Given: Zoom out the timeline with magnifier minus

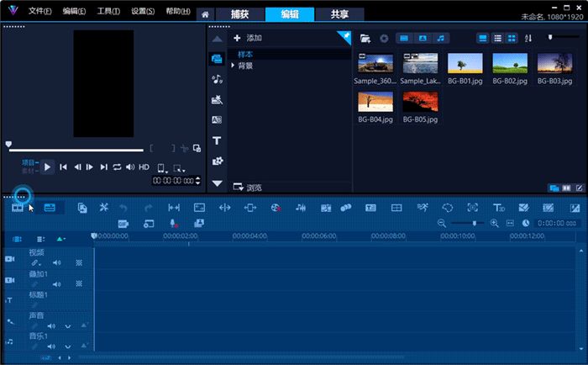Looking at the screenshot, I should pyautogui.click(x=442, y=224).
